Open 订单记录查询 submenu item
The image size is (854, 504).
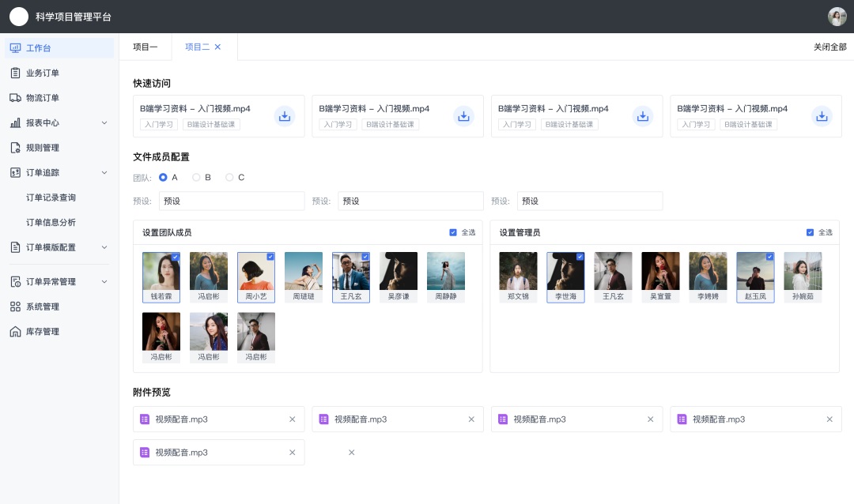[x=51, y=197]
